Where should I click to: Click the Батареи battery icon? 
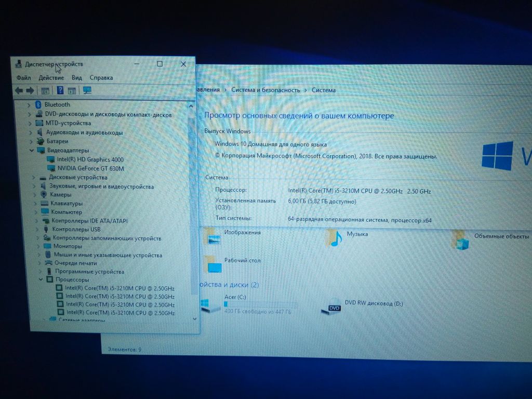click(x=41, y=141)
